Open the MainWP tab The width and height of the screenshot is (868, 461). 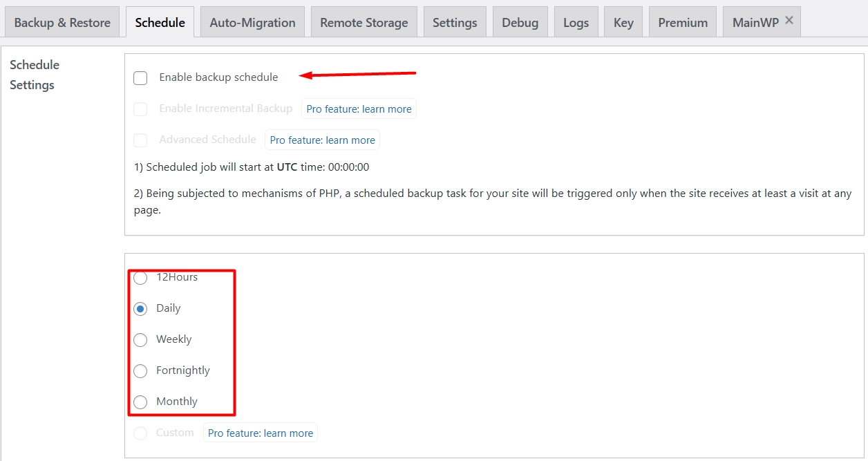[754, 21]
